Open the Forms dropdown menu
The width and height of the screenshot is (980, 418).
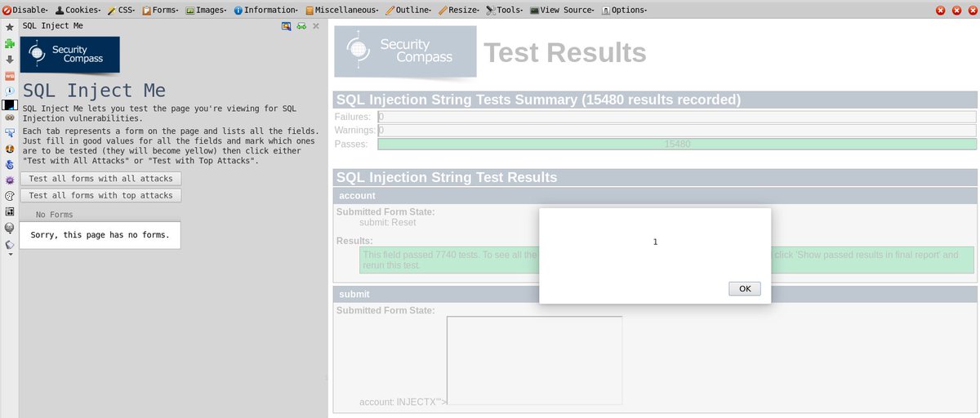160,11
